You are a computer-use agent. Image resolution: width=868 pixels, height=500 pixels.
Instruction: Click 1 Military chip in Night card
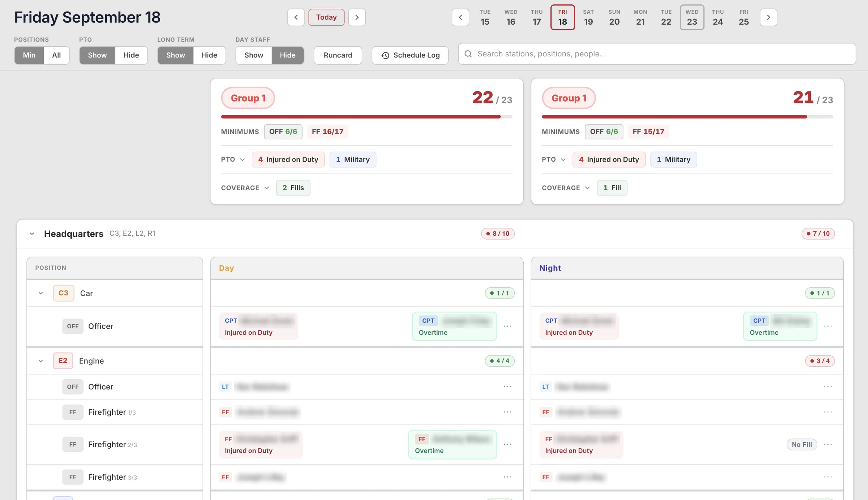click(x=673, y=159)
